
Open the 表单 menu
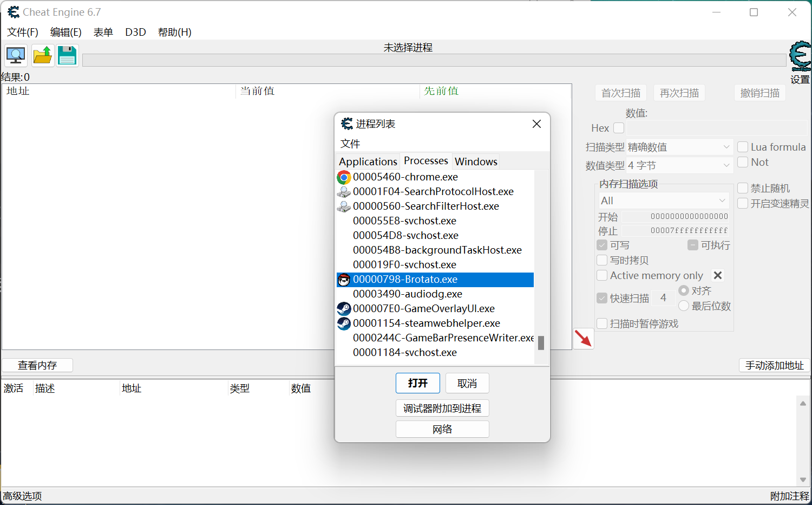[103, 32]
